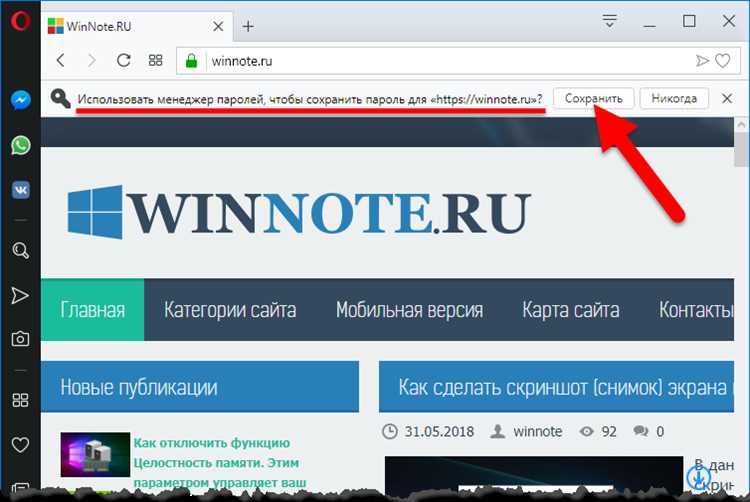Open a new tab with plus button
Image resolution: width=750 pixels, height=502 pixels.
click(248, 26)
